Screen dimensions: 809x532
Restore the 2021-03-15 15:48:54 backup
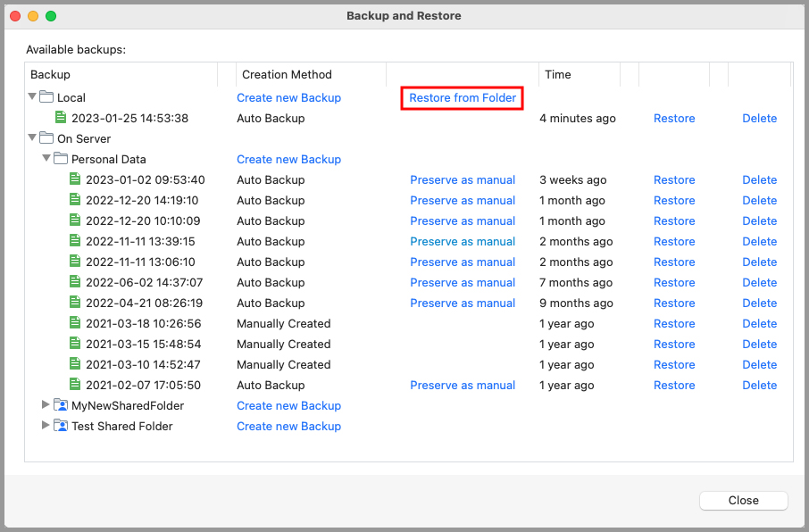pyautogui.click(x=674, y=344)
